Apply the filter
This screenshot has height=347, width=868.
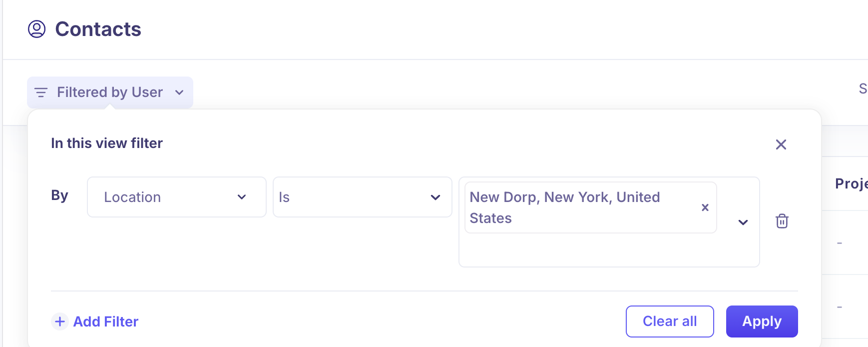point(761,321)
